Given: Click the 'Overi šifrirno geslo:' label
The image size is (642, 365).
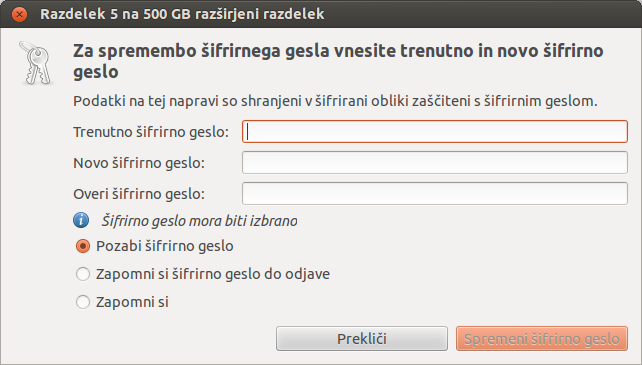Looking at the screenshot, I should 139,194.
